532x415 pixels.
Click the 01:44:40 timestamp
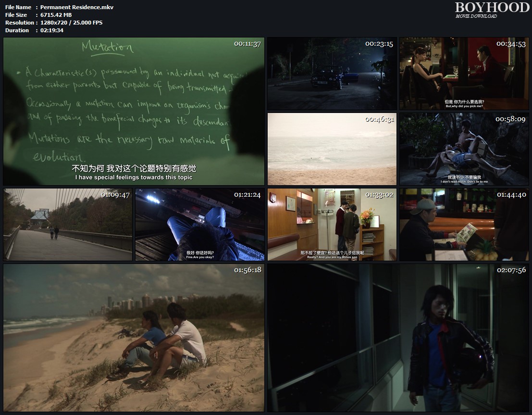click(511, 195)
